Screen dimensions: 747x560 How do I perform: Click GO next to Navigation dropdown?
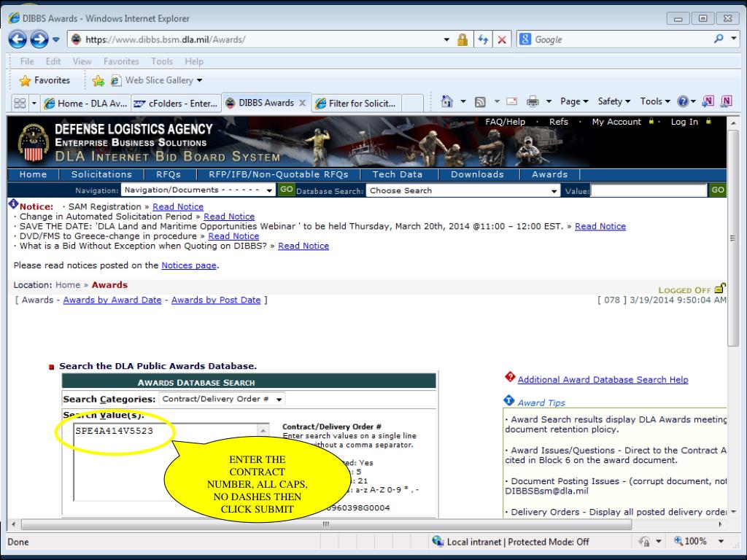coord(286,190)
